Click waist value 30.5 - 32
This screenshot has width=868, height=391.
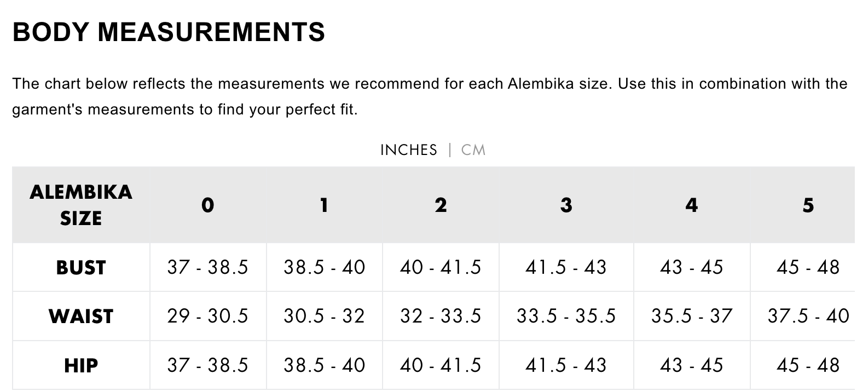(x=325, y=316)
